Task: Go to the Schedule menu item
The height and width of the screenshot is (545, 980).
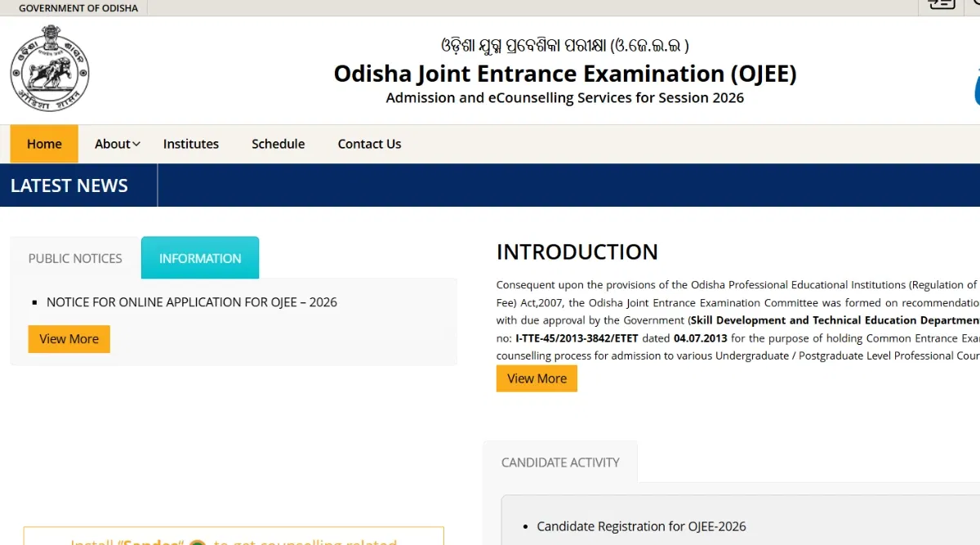Action: (x=278, y=144)
